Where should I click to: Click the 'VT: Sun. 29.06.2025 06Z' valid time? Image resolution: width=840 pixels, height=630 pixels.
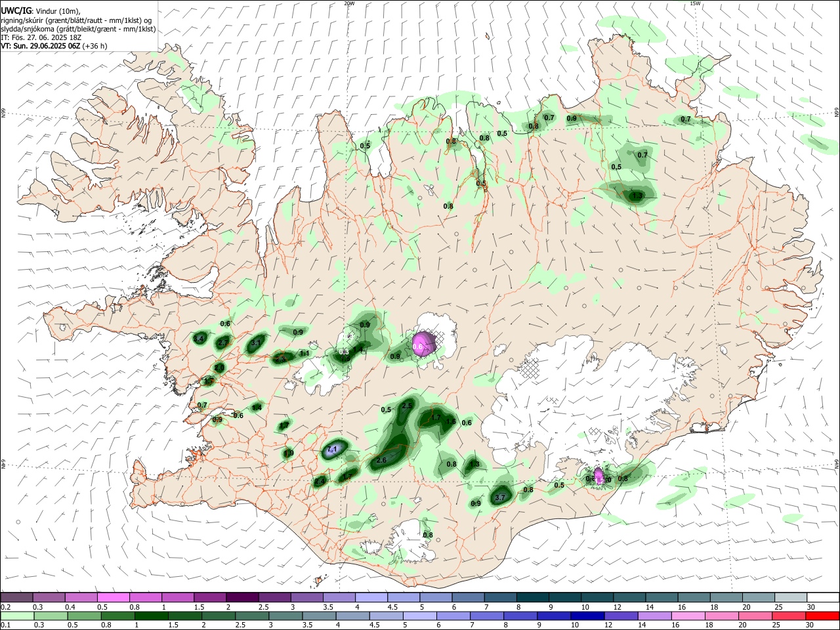[x=41, y=46]
